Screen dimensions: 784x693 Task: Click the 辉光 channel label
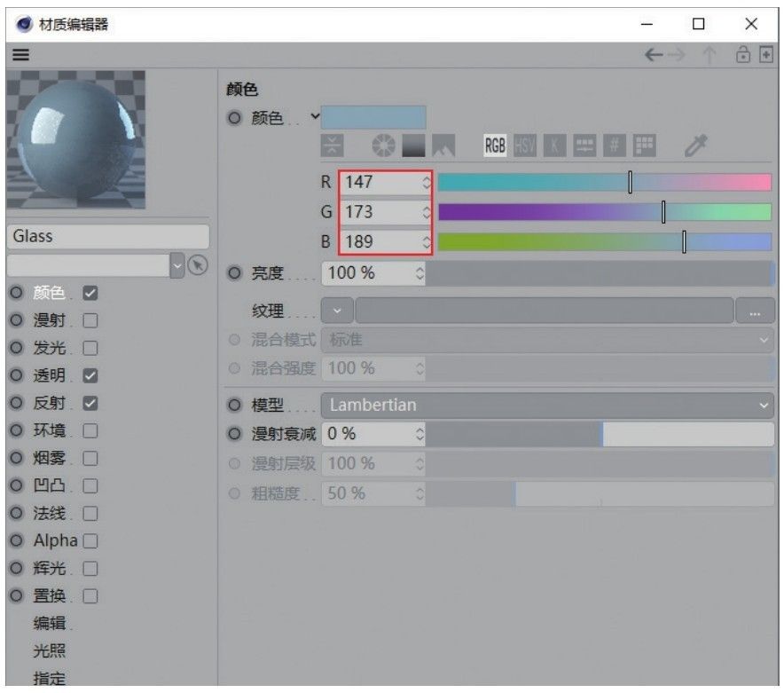pos(49,569)
